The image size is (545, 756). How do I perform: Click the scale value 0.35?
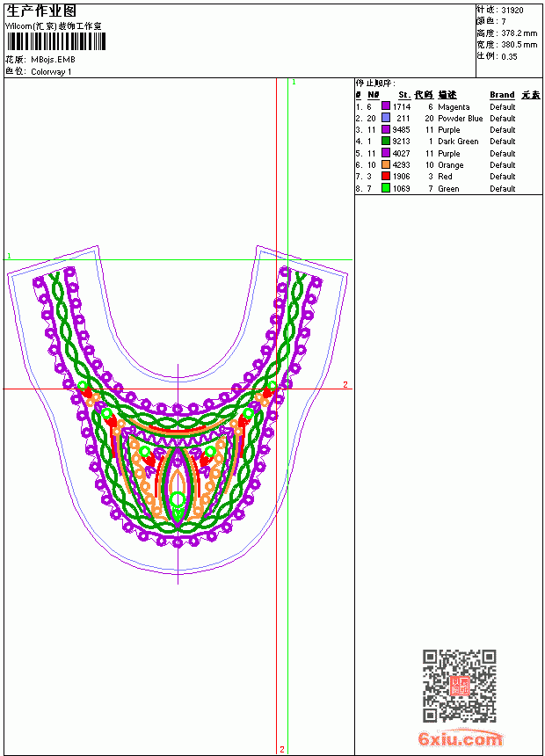coord(509,57)
